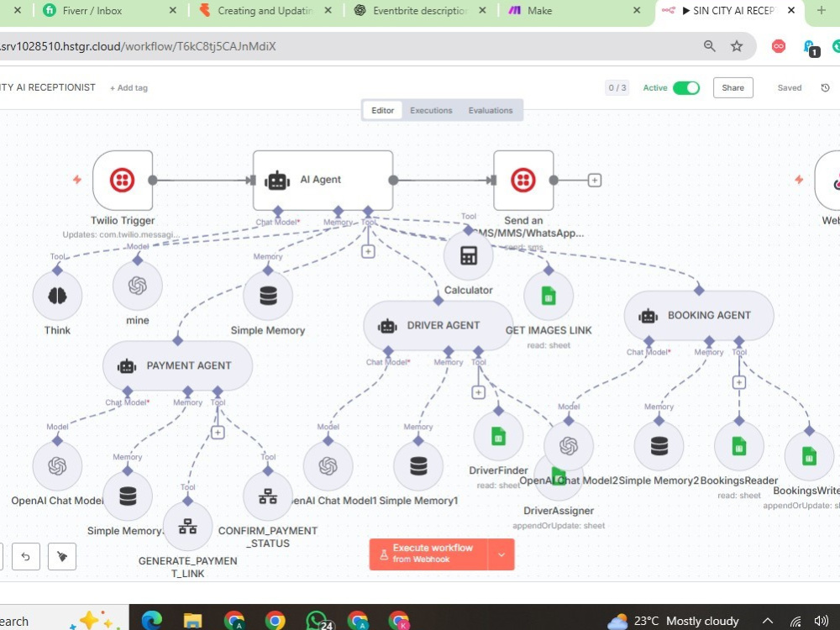Select the Twilio Trigger node
The height and width of the screenshot is (630, 840).
pos(123,180)
